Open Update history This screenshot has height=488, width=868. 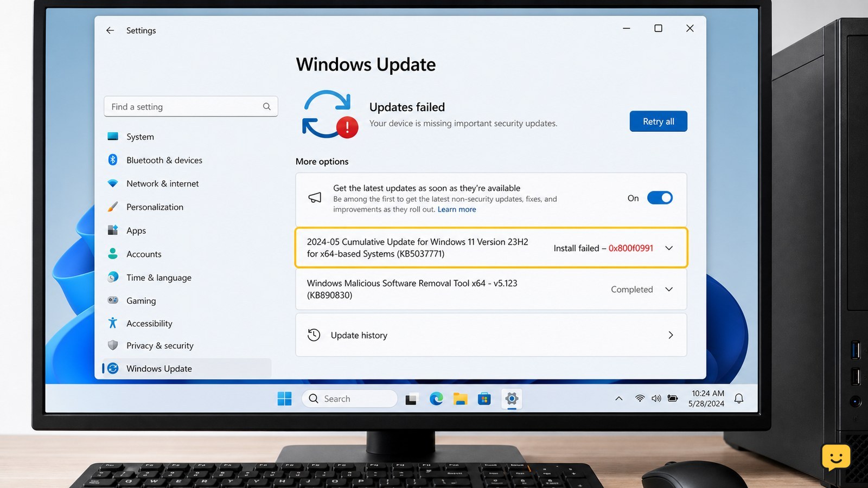point(491,335)
